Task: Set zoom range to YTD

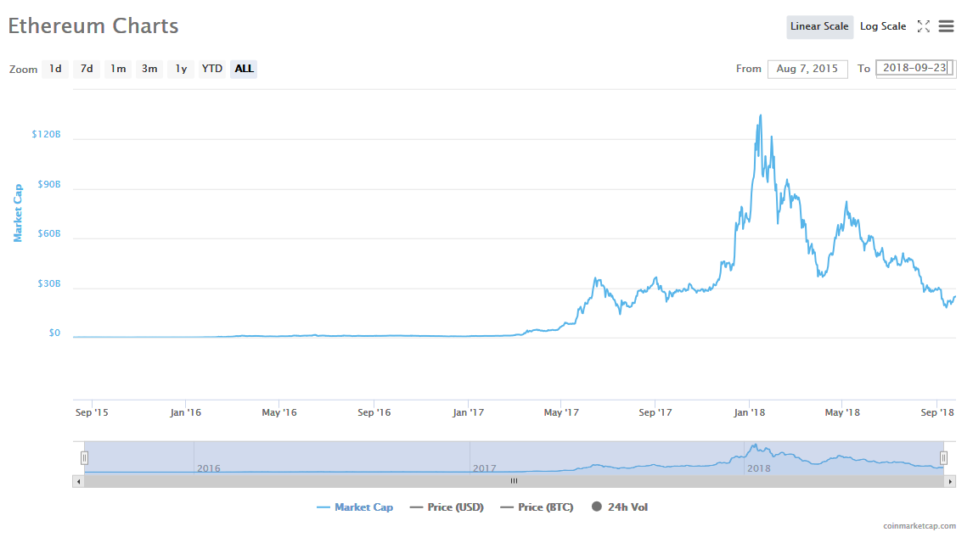Action: [x=212, y=69]
